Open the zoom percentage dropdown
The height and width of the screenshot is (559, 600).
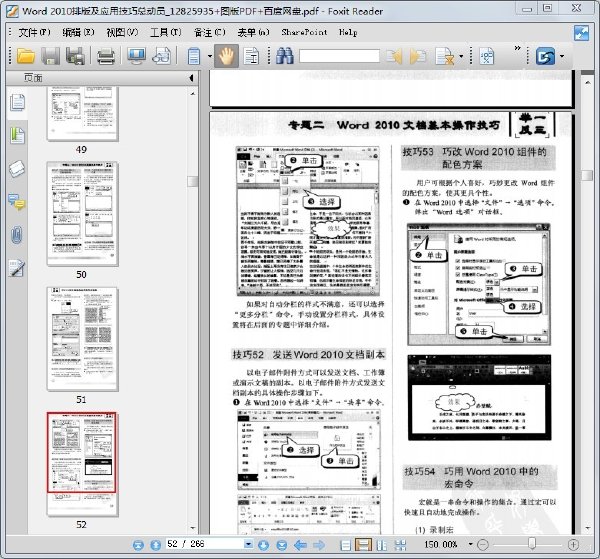470,544
